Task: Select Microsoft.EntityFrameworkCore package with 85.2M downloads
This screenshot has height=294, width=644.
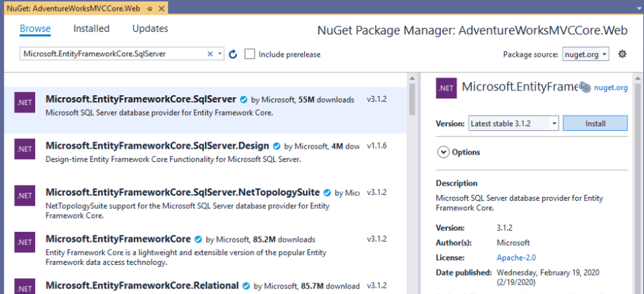Action: point(118,239)
